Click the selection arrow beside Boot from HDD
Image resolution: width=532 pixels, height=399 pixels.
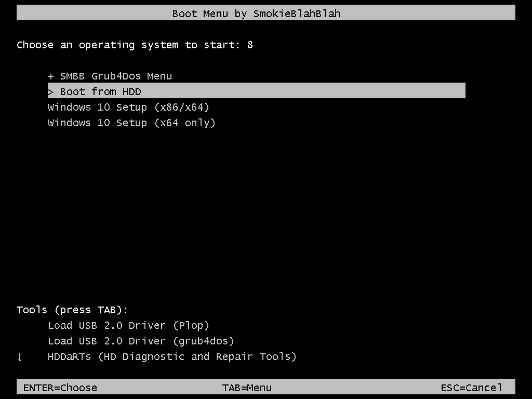[x=50, y=92]
